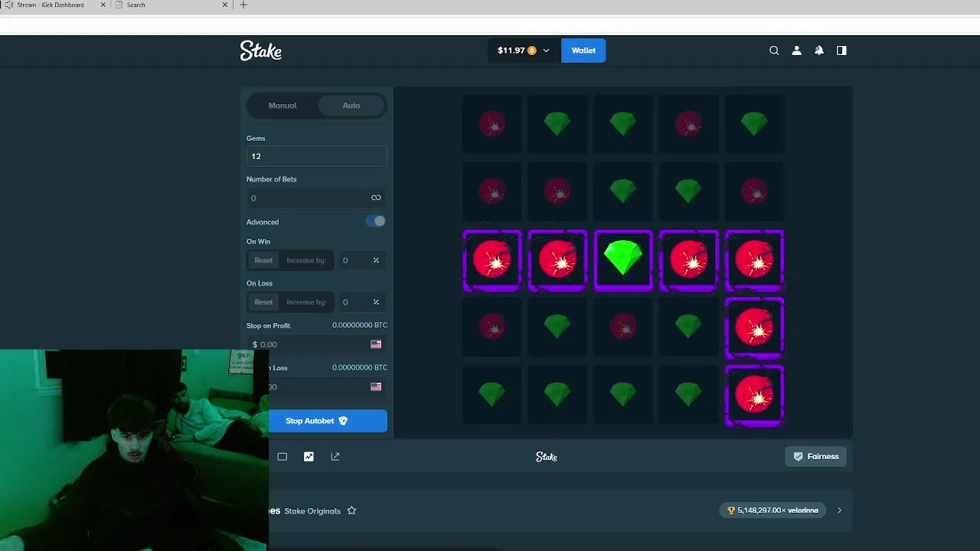This screenshot has height=551, width=980.
Task: Click the percent icon in On Loss row
Action: [x=376, y=302]
